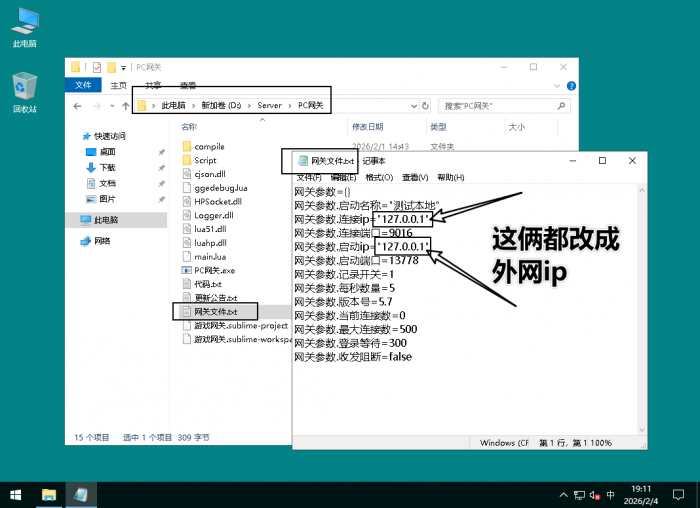Screen dimensions: 700x508
Task: Select HPSocket.dll file
Action: coord(212,202)
